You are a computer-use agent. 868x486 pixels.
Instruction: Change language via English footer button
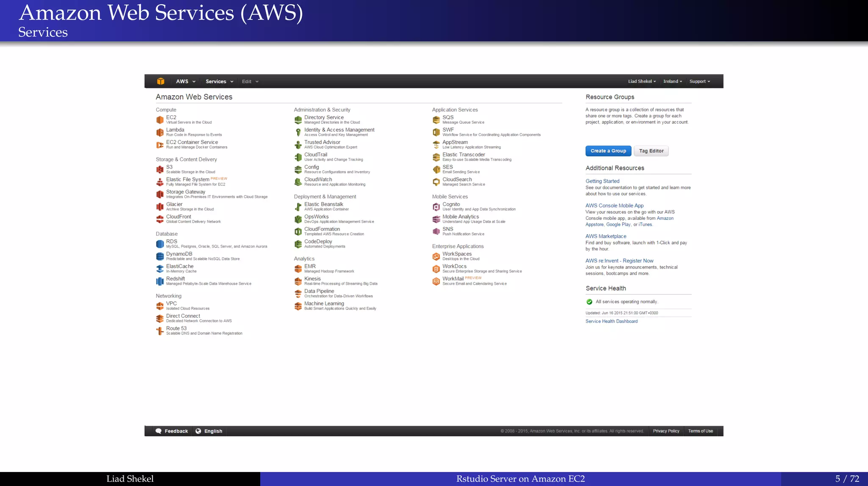click(x=209, y=431)
